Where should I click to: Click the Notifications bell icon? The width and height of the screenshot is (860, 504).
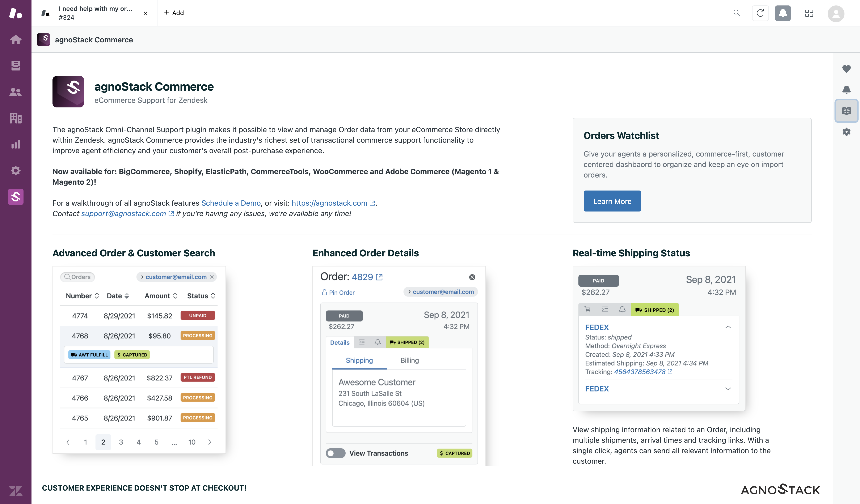(783, 13)
